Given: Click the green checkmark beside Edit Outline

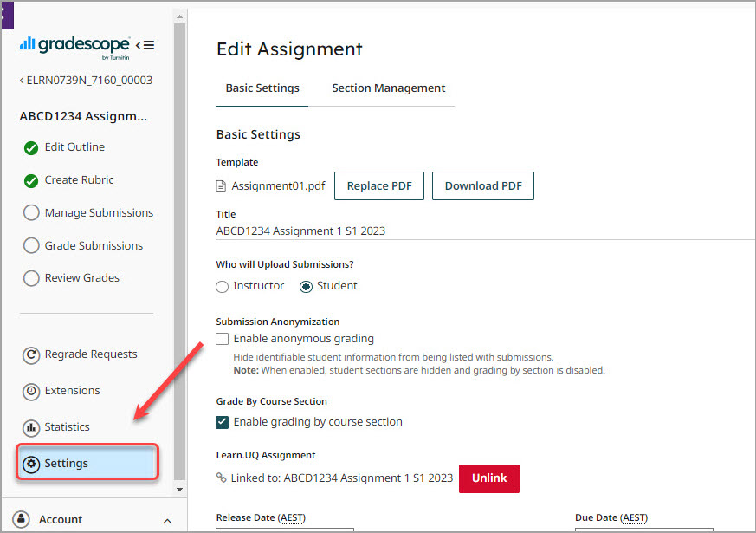Looking at the screenshot, I should (x=31, y=147).
